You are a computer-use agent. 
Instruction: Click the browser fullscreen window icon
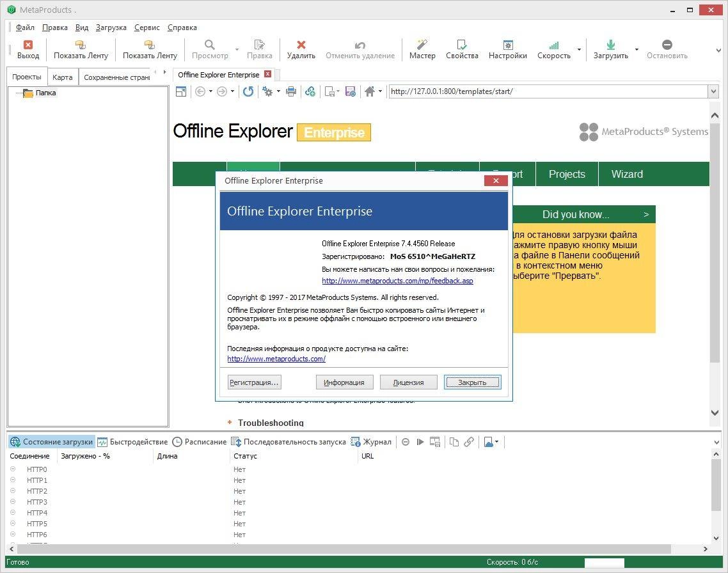pyautogui.click(x=181, y=91)
